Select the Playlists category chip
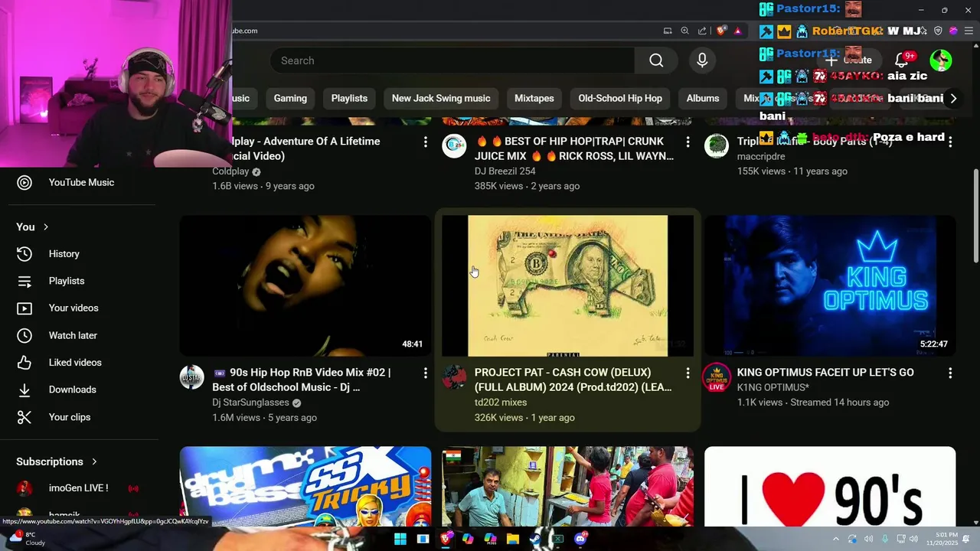The height and width of the screenshot is (551, 980). click(349, 98)
